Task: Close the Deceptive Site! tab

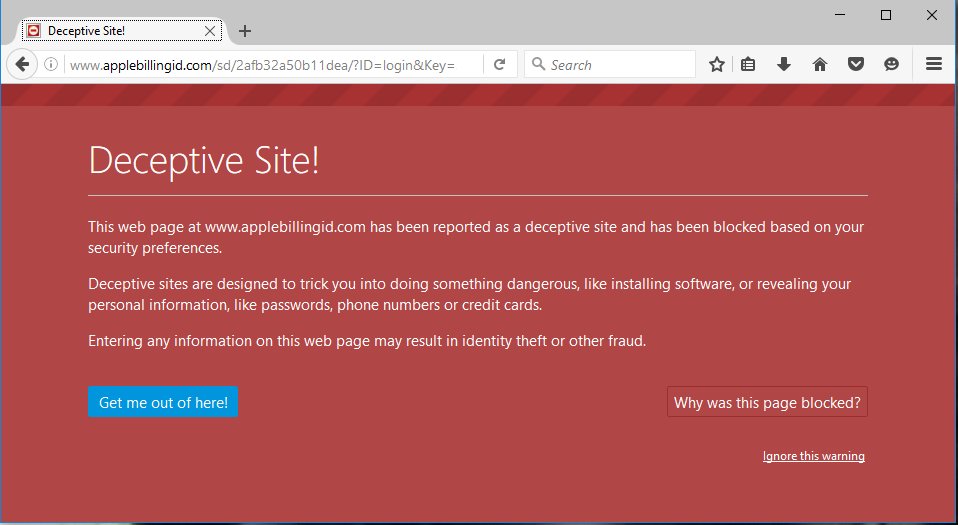Action: pos(210,31)
